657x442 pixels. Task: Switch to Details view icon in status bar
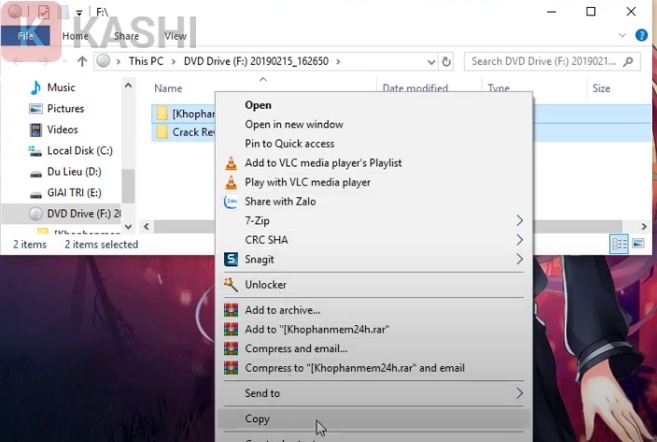619,244
